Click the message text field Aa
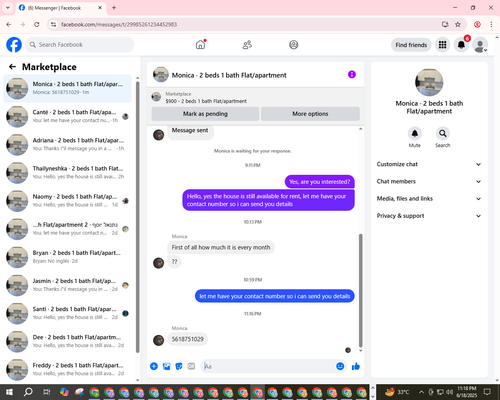Image resolution: width=500 pixels, height=400 pixels. 268,366
